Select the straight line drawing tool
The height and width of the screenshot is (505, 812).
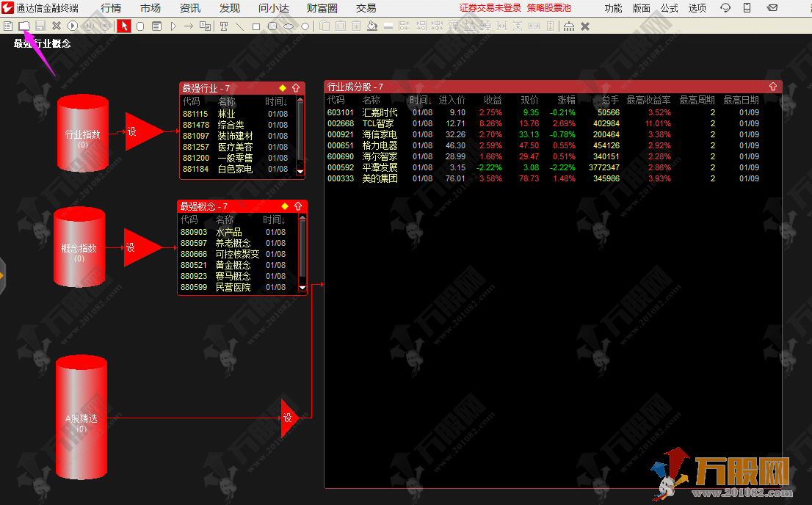point(239,26)
